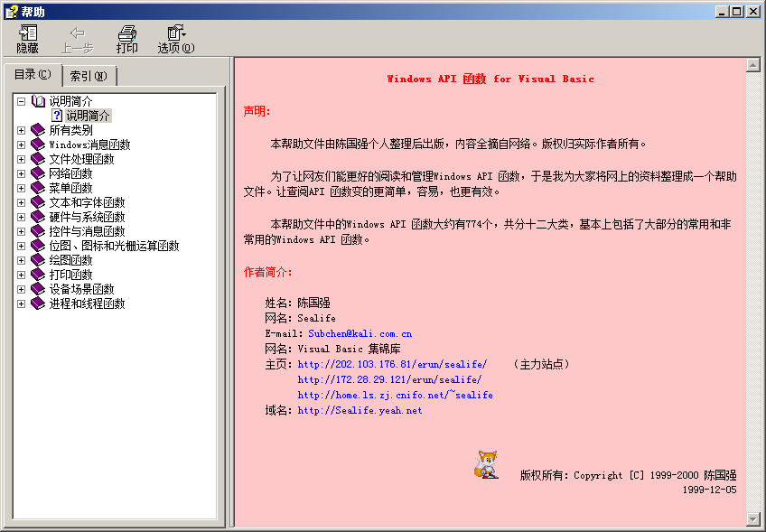Image resolution: width=766 pixels, height=532 pixels.
Task: Select the 网络函数 tree label
Action: (70, 173)
